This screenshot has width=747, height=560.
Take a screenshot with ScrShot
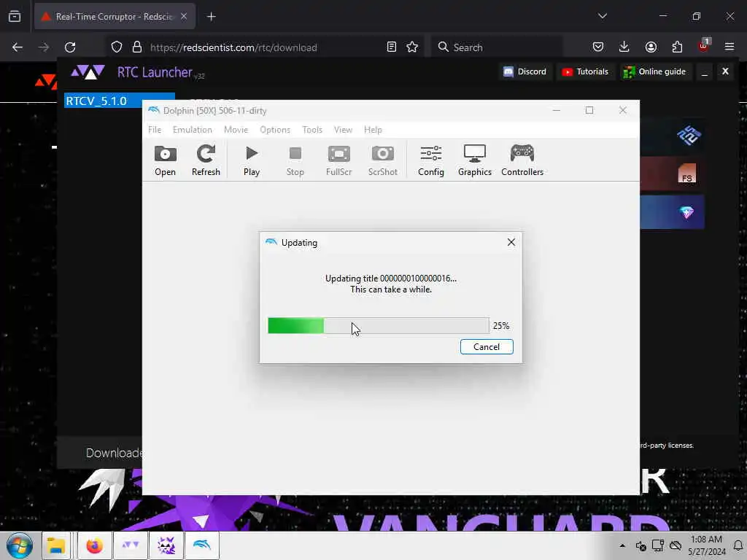tap(382, 160)
